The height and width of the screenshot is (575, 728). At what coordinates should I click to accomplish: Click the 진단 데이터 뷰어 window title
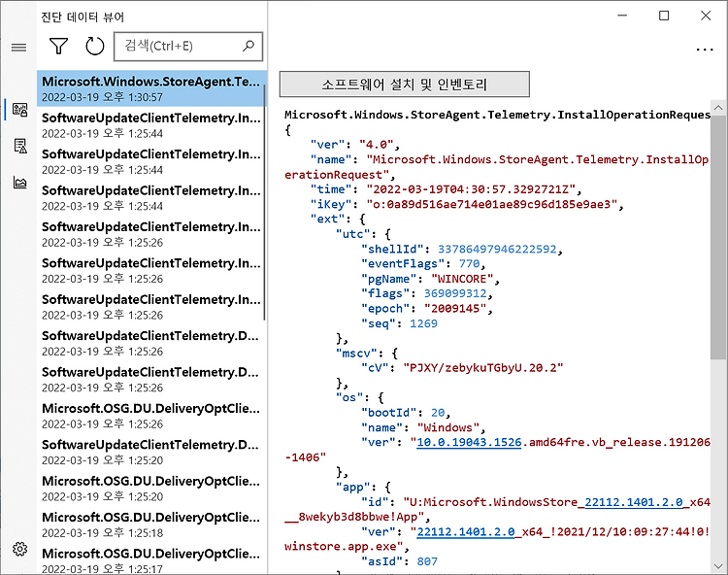tap(83, 17)
